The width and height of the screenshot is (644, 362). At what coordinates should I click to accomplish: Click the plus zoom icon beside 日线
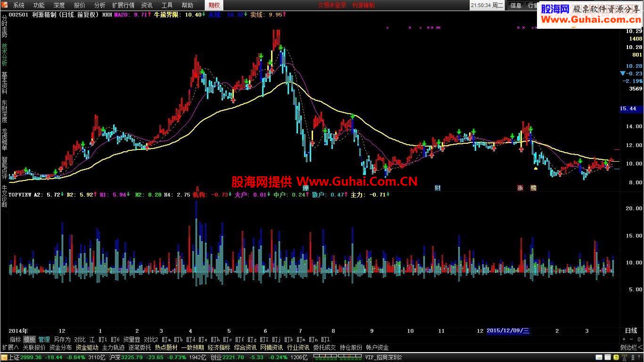(624, 339)
